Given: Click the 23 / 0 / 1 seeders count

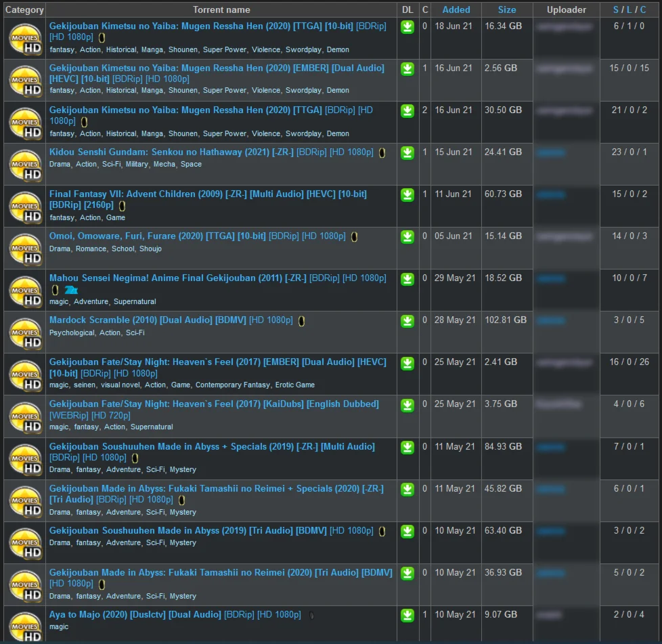Looking at the screenshot, I should [x=629, y=152].
